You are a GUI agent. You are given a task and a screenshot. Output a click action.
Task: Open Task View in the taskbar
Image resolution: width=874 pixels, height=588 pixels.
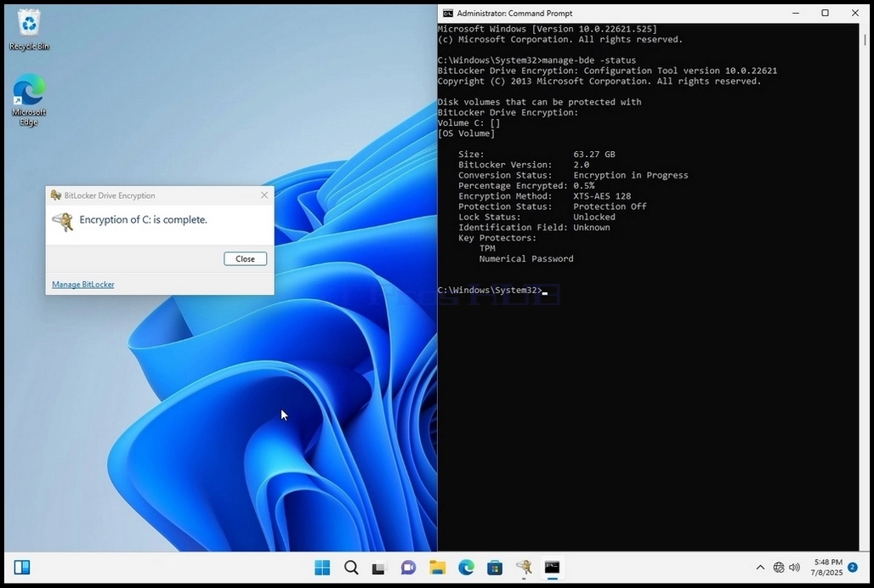379,568
